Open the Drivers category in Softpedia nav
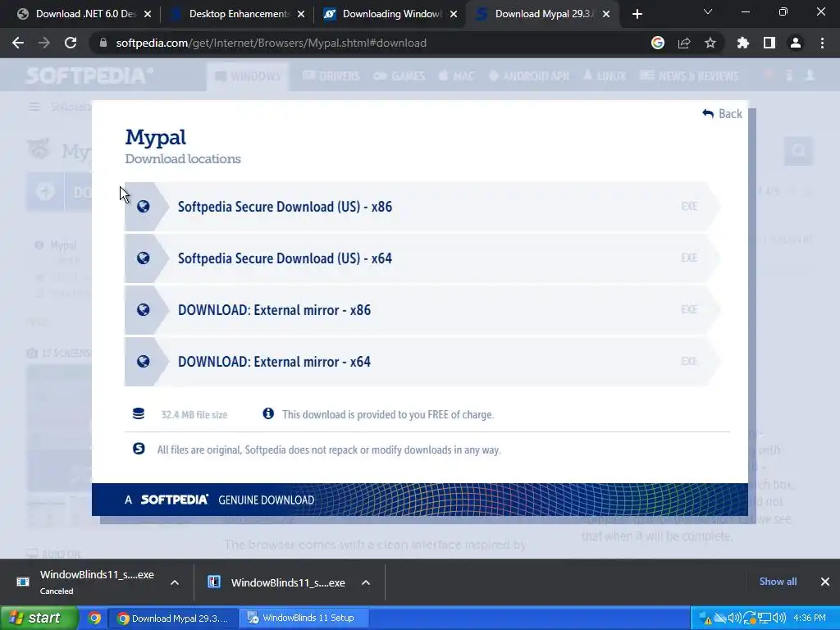Image resolution: width=840 pixels, height=630 pixels. coord(331,76)
